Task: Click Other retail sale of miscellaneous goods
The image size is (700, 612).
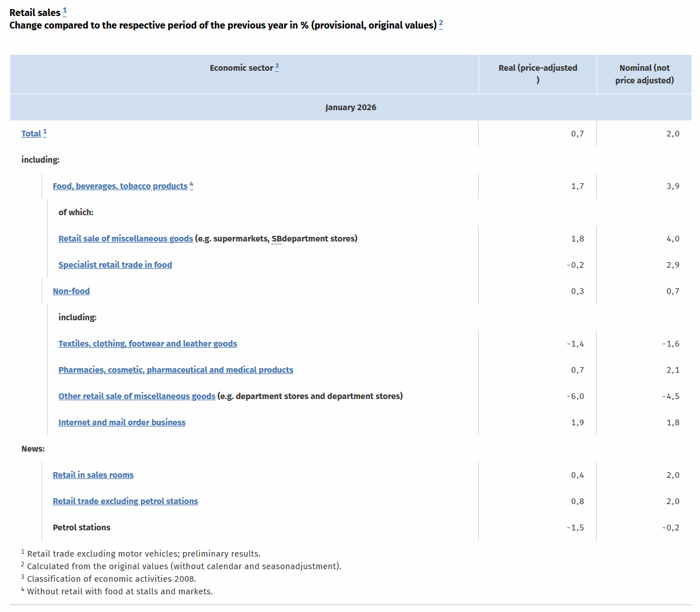Action: (136, 396)
